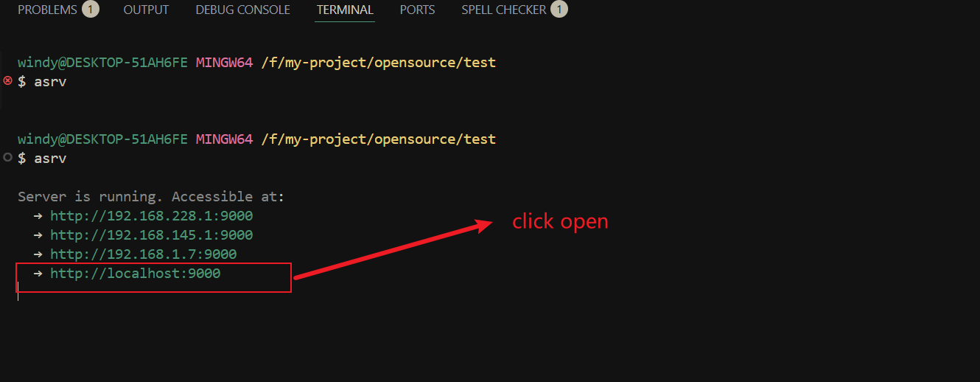Open the http://localhost:9000 link
This screenshot has height=382, width=980.
tap(136, 274)
